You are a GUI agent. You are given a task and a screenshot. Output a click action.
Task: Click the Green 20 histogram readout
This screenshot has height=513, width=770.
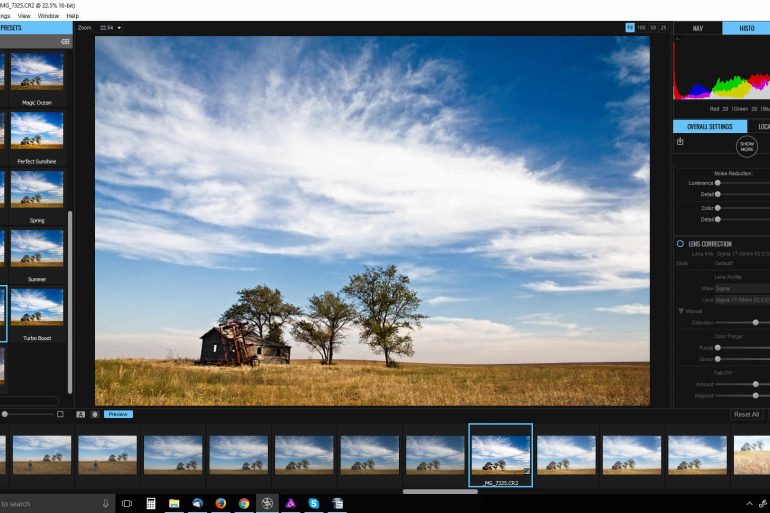click(745, 109)
